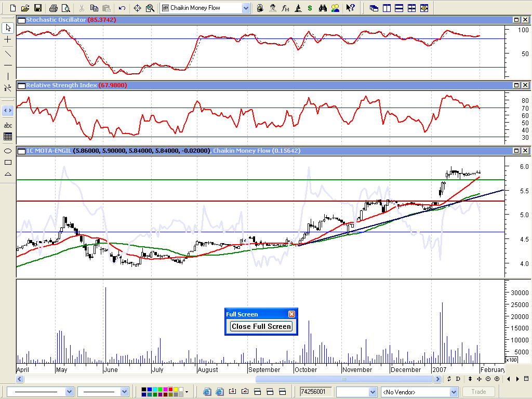Image resolution: width=532 pixels, height=399 pixels.
Task: Toggle the arrow select pointer tool
Action: (x=8, y=28)
